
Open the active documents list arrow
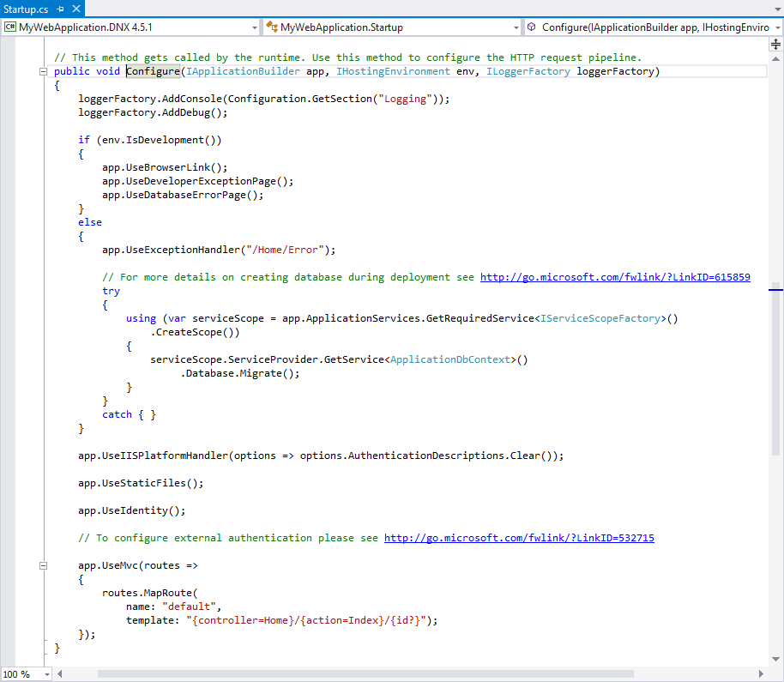tap(776, 8)
